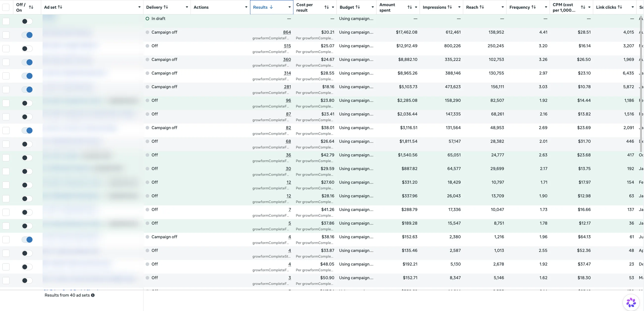This screenshot has height=311, width=644.
Task: Open CPM column dropdown menu
Action: tap(589, 7)
